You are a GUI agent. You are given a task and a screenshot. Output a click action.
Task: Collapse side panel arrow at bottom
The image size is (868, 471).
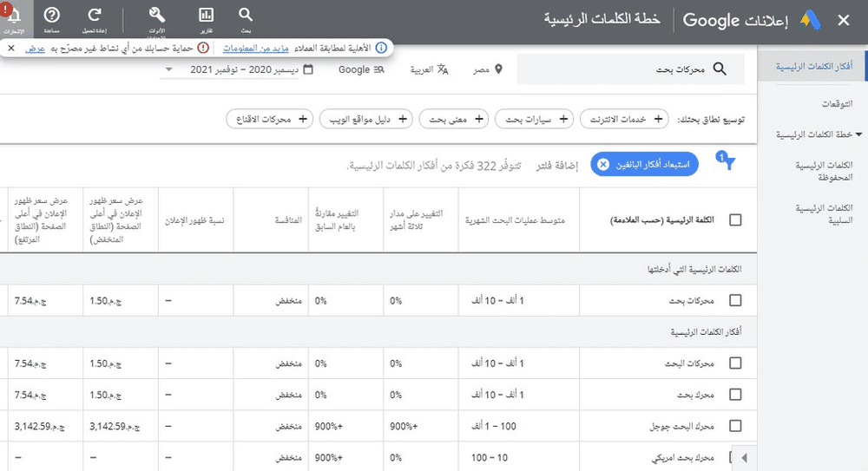point(744,458)
